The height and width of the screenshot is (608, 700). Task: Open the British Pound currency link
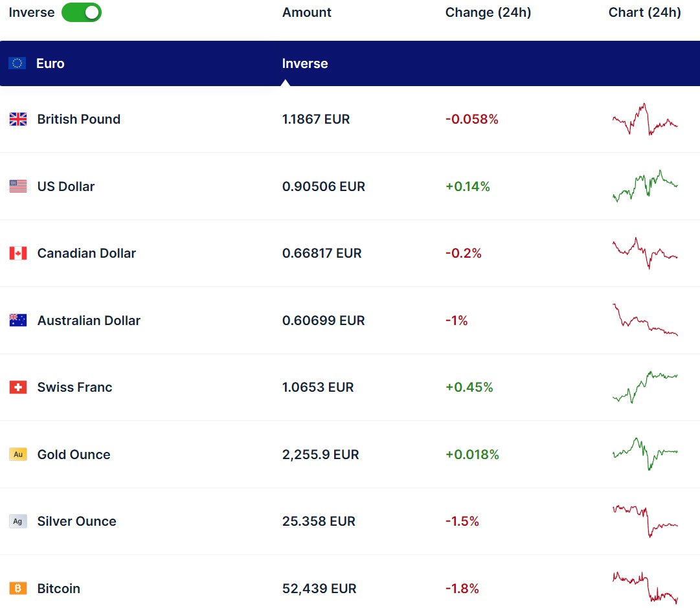pyautogui.click(x=78, y=119)
